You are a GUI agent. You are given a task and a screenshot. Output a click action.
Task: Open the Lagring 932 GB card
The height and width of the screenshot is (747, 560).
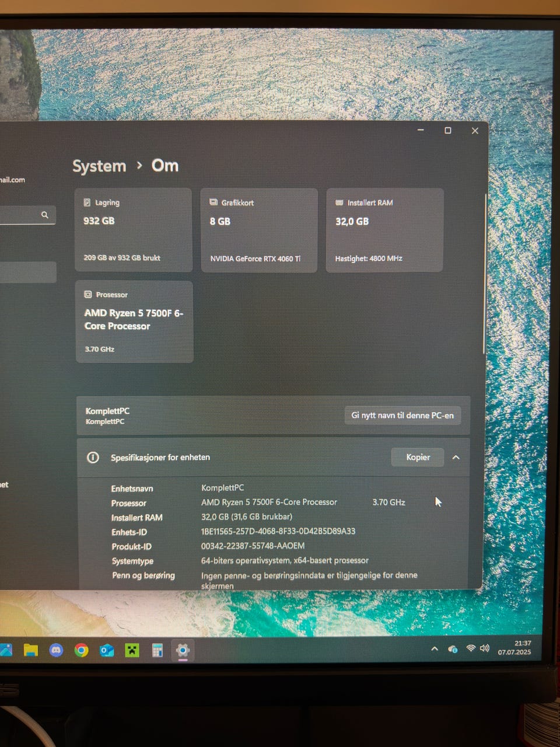tap(134, 230)
